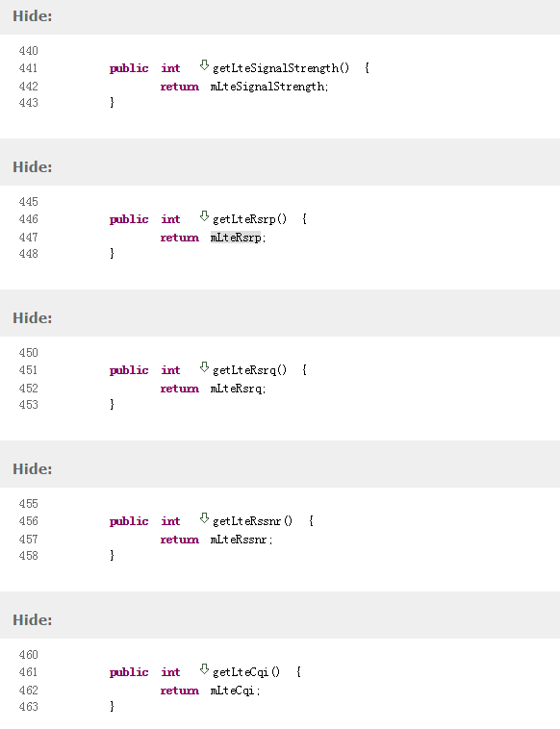Toggle the Hide header above line 460

[33, 620]
